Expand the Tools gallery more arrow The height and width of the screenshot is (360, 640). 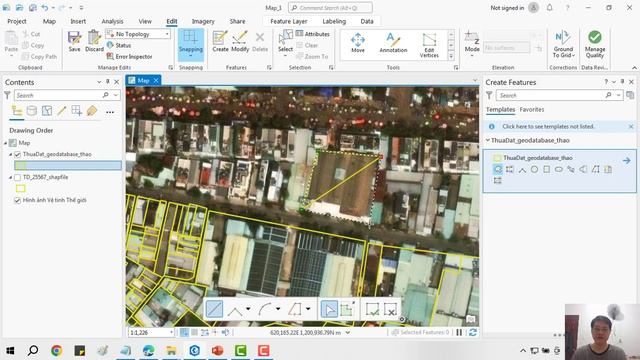click(x=451, y=56)
